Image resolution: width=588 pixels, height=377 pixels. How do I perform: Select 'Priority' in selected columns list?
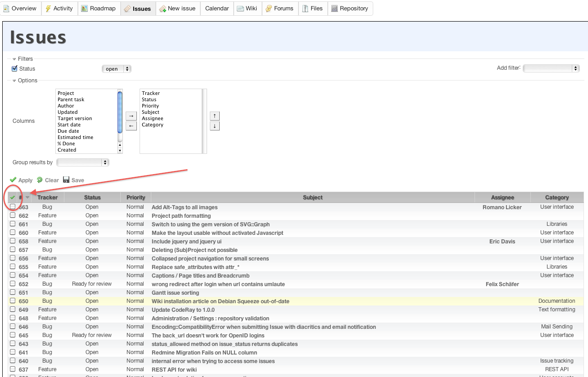[150, 106]
